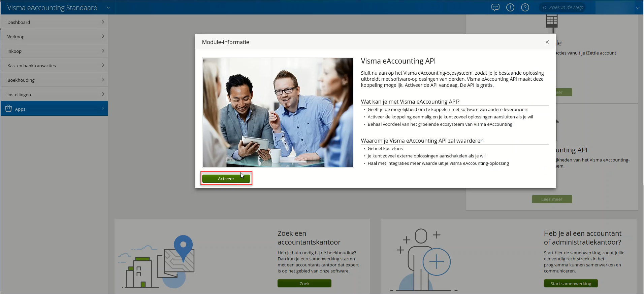Click 'Heb je al een accountant' heading

(x=582, y=238)
